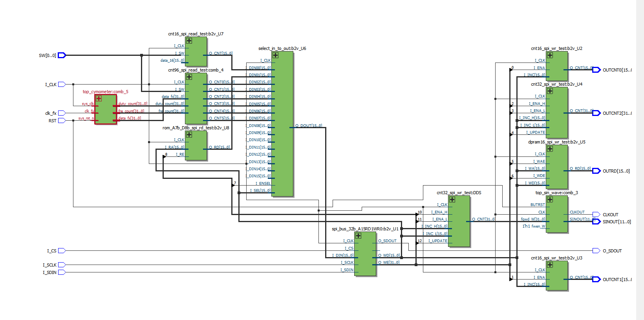Click the sys_clk port on top_cymometer block
The height and width of the screenshot is (320, 644).
(88, 104)
